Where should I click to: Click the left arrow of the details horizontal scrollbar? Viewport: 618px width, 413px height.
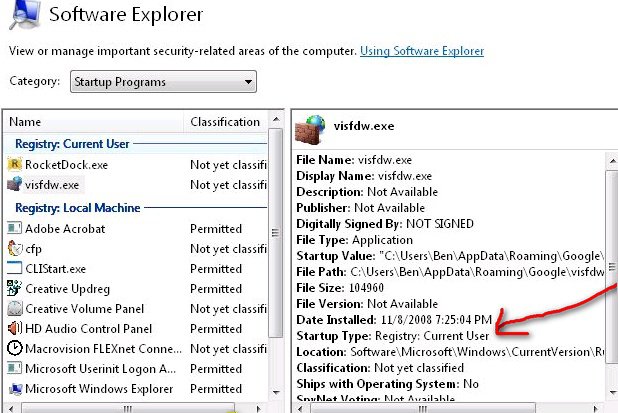click(x=301, y=408)
